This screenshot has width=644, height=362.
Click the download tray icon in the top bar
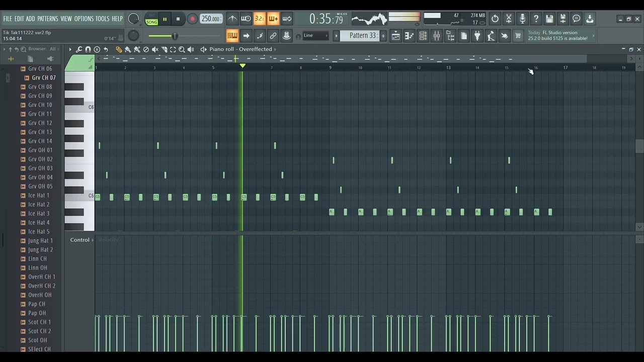pyautogui.click(x=590, y=19)
